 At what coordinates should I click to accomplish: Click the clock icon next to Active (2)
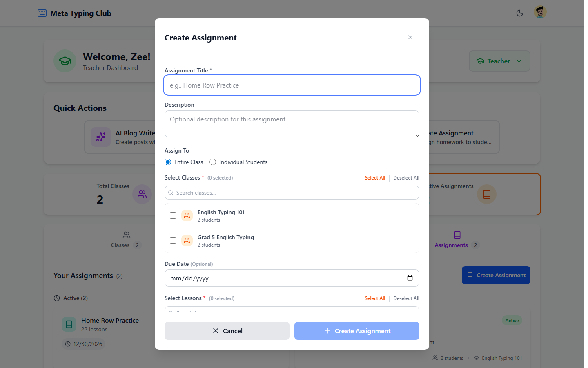tap(57, 298)
